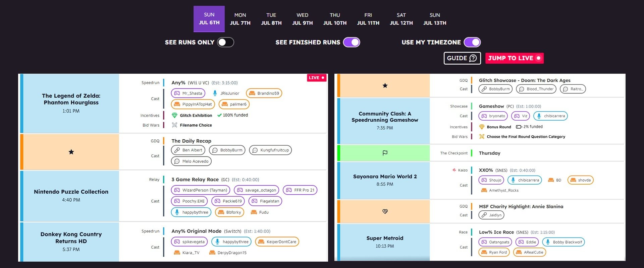644x268 pixels.
Task: Select Packie619 runner chip
Action: pos(228,201)
